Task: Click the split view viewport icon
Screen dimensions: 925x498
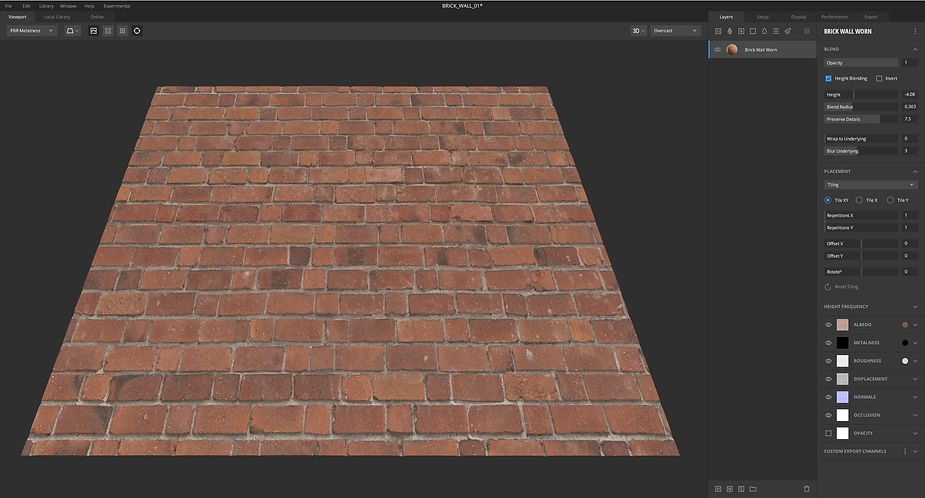Action: 108,31
